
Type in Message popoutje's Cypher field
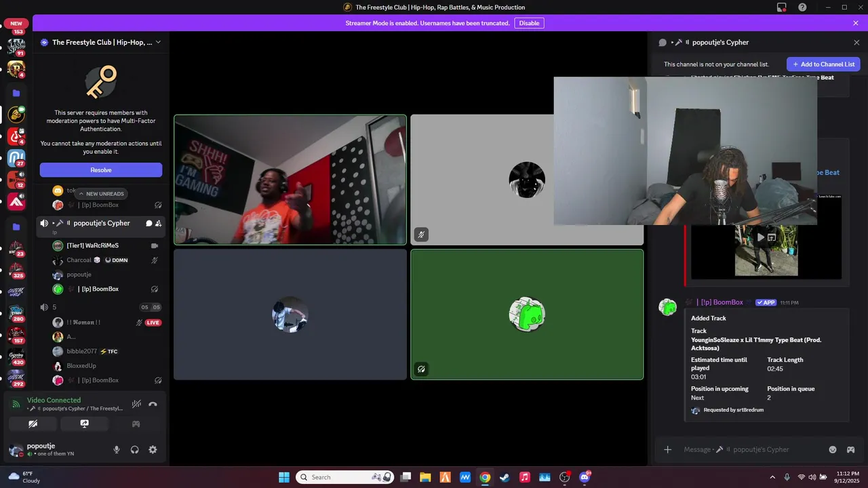750,449
